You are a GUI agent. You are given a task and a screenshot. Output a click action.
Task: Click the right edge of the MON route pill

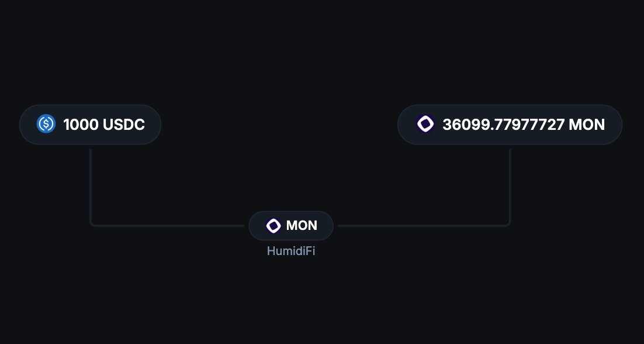pos(330,226)
